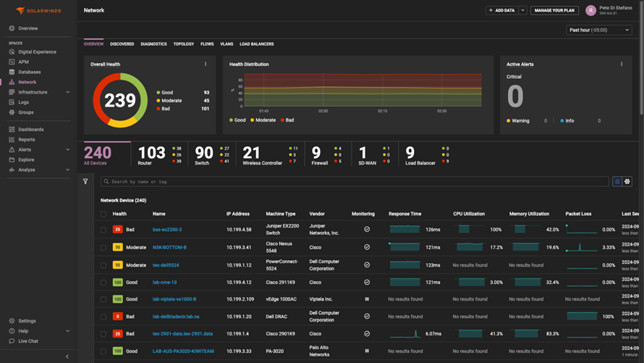Check the bas-ex2200-3 row checkbox

coord(103,230)
